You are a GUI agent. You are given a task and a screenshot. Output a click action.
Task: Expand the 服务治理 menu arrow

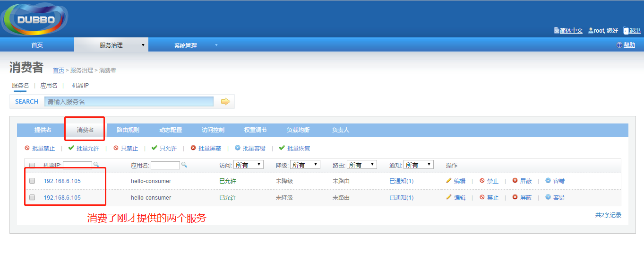point(143,45)
